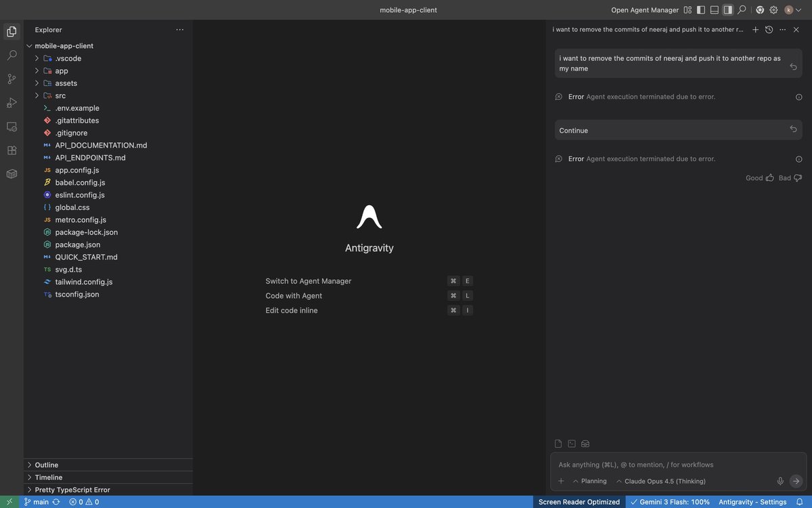
Task: Click the sync changes icon in status bar
Action: pyautogui.click(x=58, y=502)
